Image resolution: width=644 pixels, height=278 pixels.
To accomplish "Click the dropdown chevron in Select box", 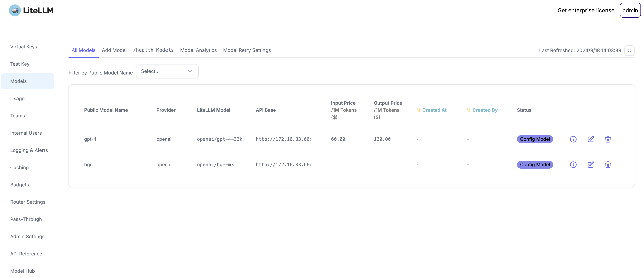I will click(x=190, y=71).
